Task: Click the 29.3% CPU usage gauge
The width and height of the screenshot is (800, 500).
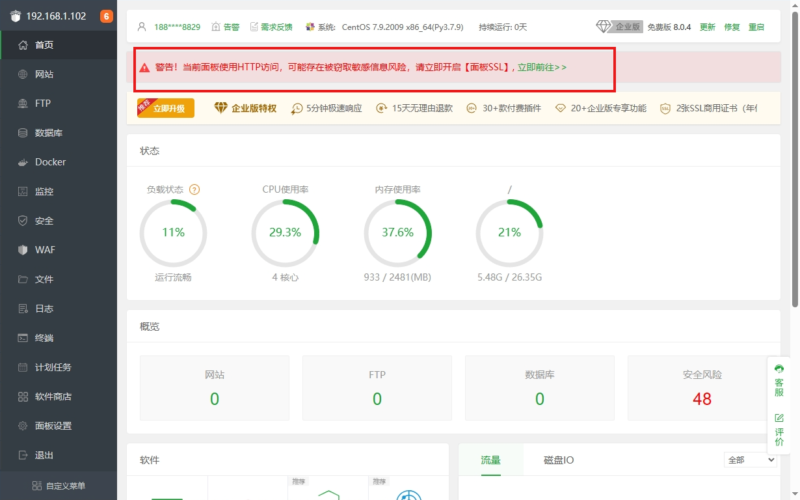Action: pyautogui.click(x=285, y=233)
